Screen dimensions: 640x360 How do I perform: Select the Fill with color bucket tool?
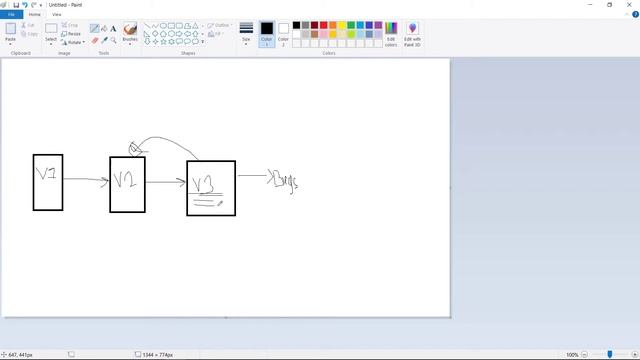(104, 29)
